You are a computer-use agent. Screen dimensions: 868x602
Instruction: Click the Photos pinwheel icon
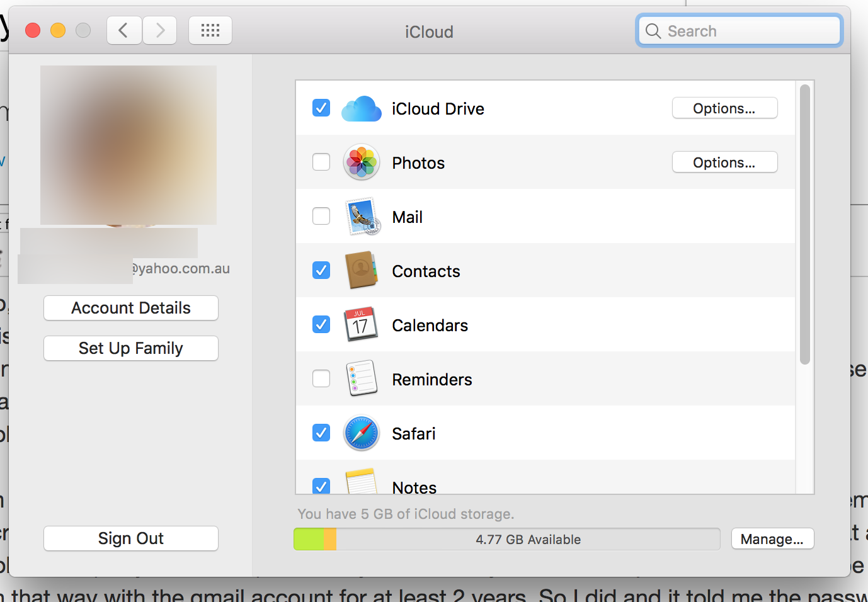[362, 162]
